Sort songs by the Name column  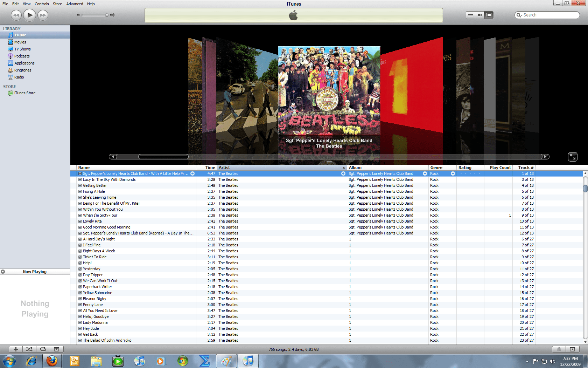coord(136,168)
